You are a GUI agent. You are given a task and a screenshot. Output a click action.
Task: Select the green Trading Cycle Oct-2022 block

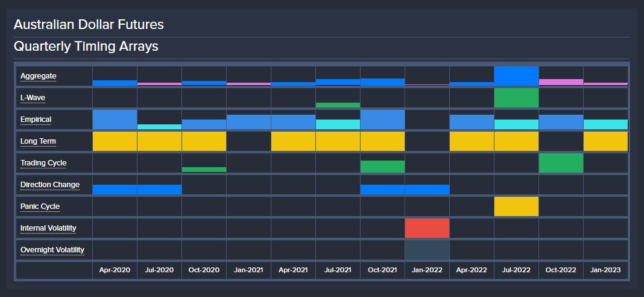point(561,163)
